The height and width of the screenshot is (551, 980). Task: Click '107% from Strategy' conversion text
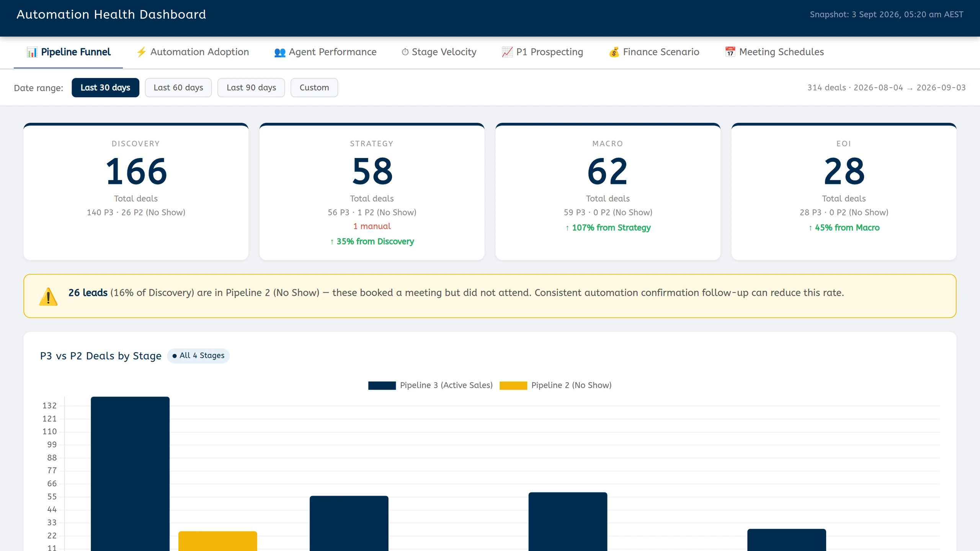[608, 228]
